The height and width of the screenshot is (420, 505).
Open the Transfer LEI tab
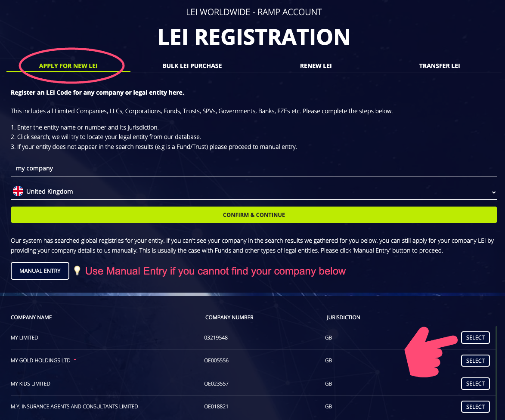(440, 66)
